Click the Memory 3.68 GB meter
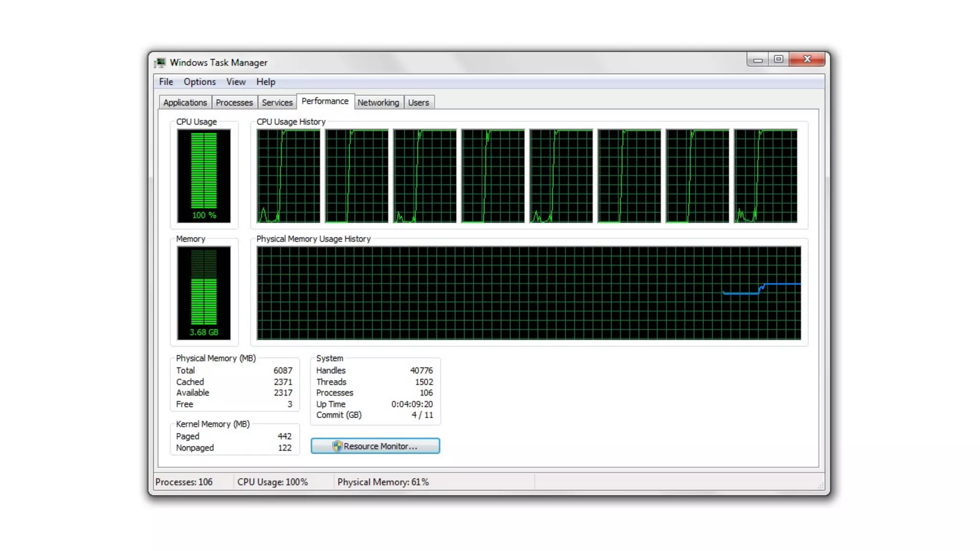The image size is (980, 551). [204, 293]
